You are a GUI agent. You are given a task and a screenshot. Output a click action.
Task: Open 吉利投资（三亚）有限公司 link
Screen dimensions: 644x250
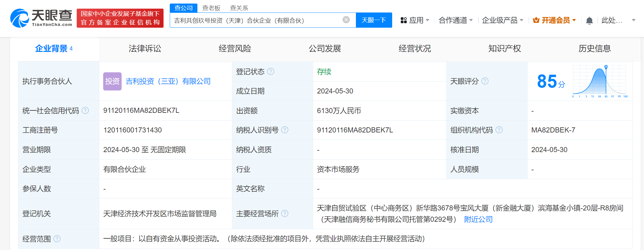pyautogui.click(x=168, y=81)
